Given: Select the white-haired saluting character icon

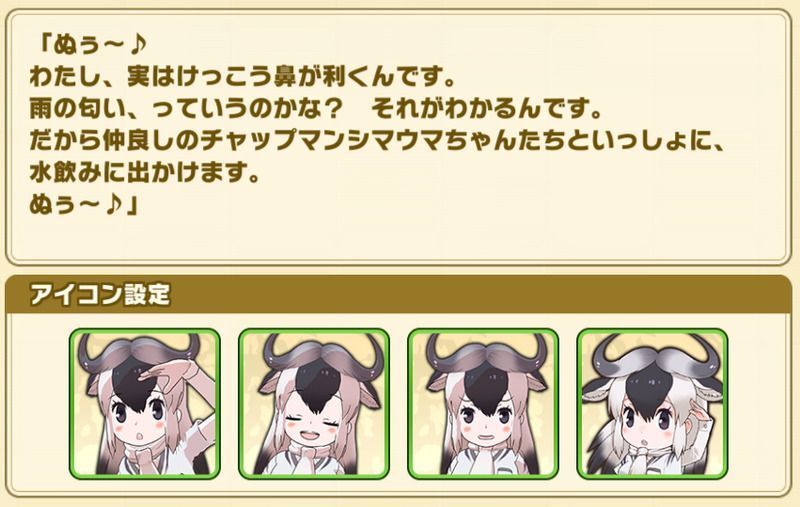Looking at the screenshot, I should [652, 404].
